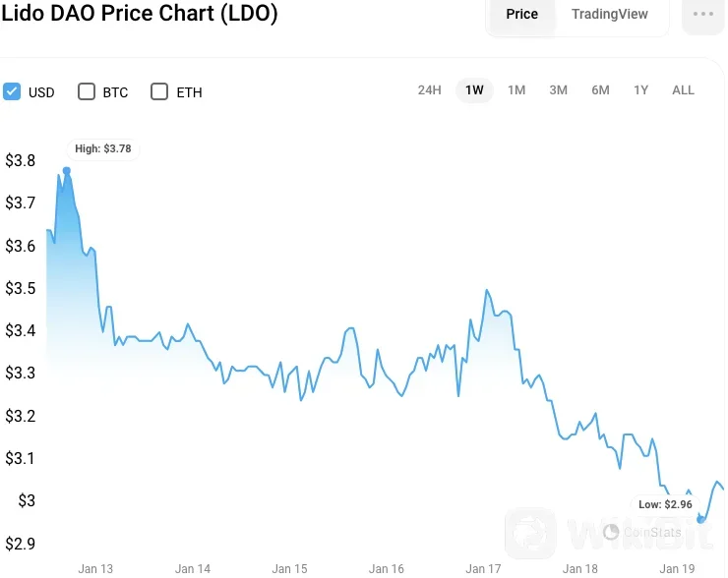Click the high price marker dot

click(x=67, y=171)
